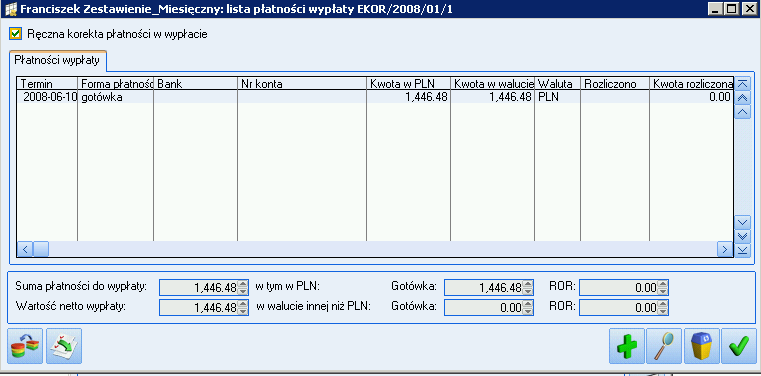Click the PLN currency cell in row
The height and width of the screenshot is (376, 761).
tap(557, 97)
